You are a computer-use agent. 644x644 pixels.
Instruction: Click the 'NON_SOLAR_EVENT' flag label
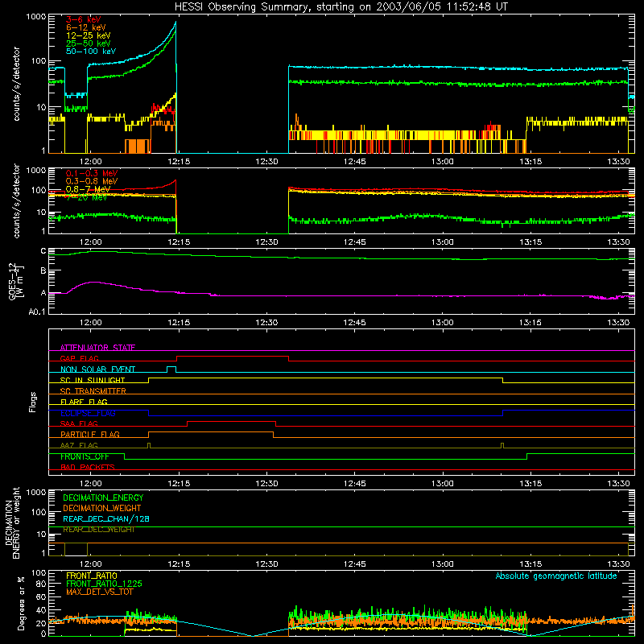point(97,369)
